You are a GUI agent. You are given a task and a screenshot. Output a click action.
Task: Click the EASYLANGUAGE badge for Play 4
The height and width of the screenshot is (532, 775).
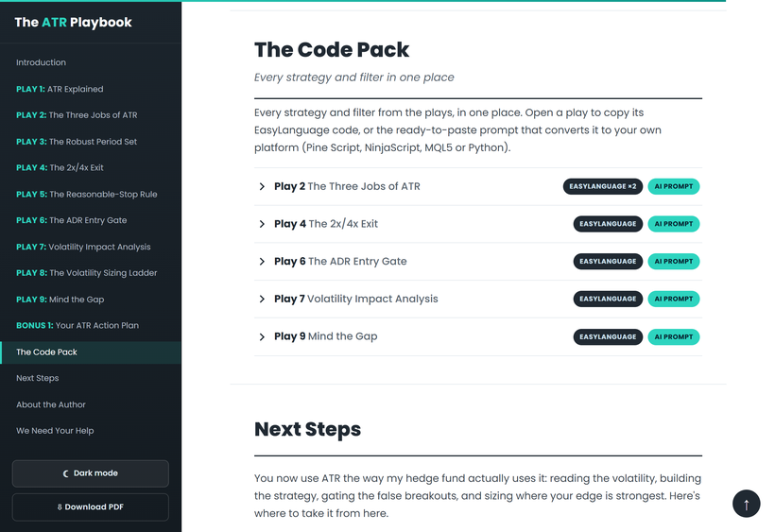coord(608,224)
